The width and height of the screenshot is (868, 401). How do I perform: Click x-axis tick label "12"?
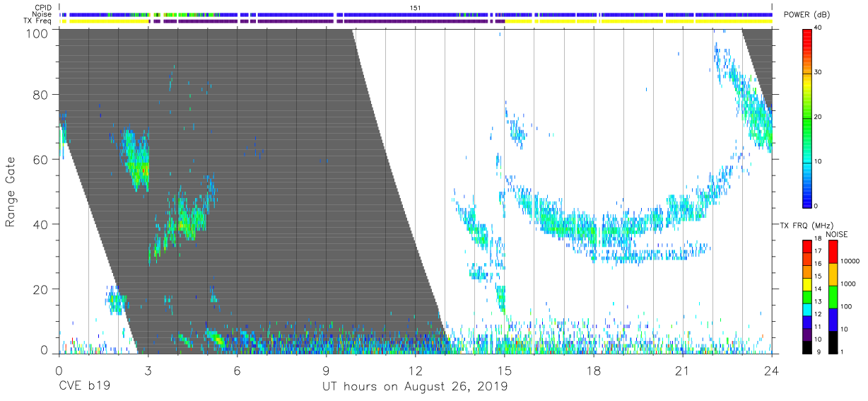(415, 370)
